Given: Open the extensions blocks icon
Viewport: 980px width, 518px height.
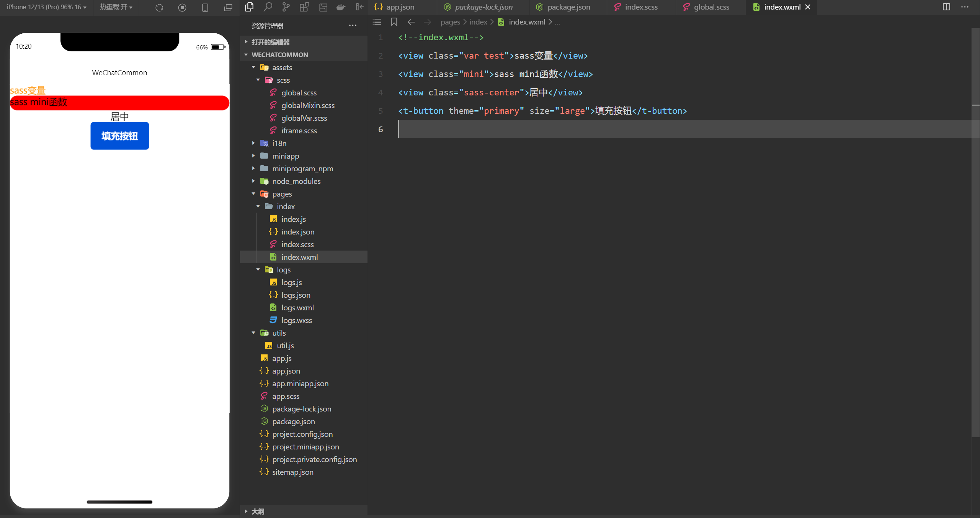Looking at the screenshot, I should point(304,7).
